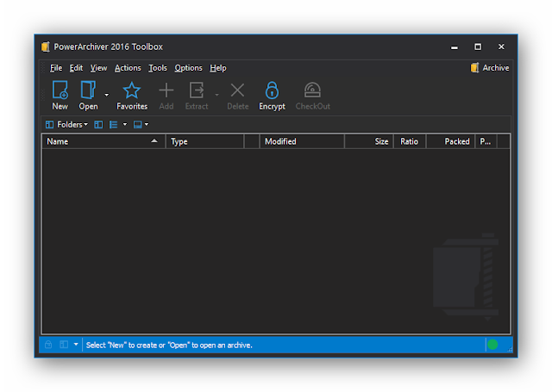Sort by P... column header
The height and width of the screenshot is (392, 552).
click(486, 141)
